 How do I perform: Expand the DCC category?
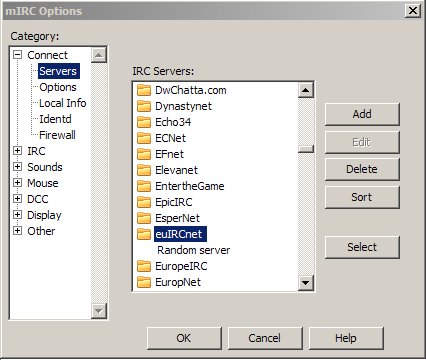(x=17, y=199)
